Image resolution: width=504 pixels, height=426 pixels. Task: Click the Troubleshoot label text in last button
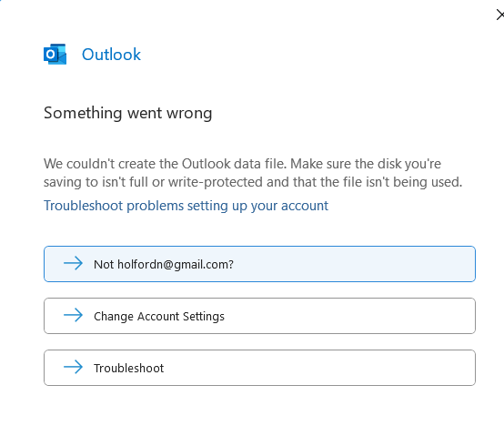coord(128,368)
